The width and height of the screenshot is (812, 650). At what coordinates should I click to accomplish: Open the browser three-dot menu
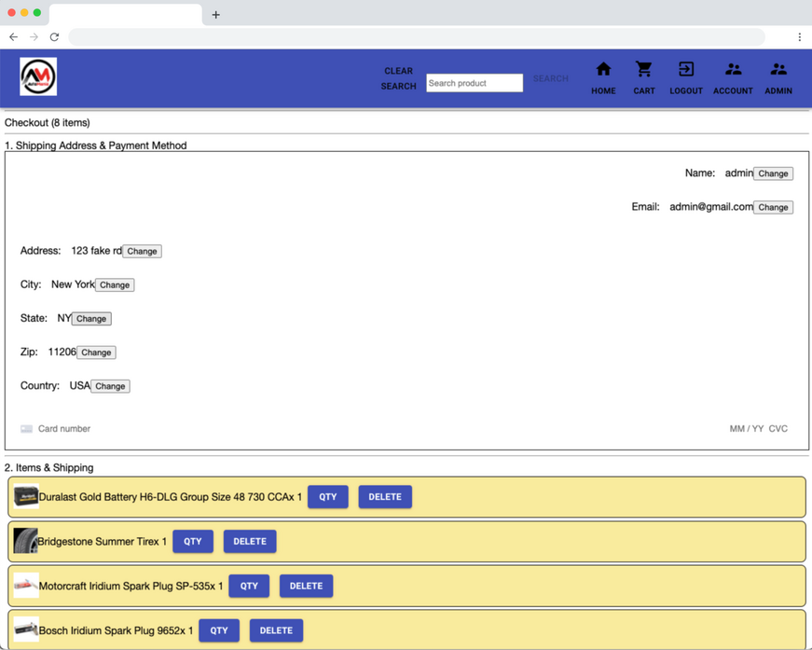tap(799, 36)
